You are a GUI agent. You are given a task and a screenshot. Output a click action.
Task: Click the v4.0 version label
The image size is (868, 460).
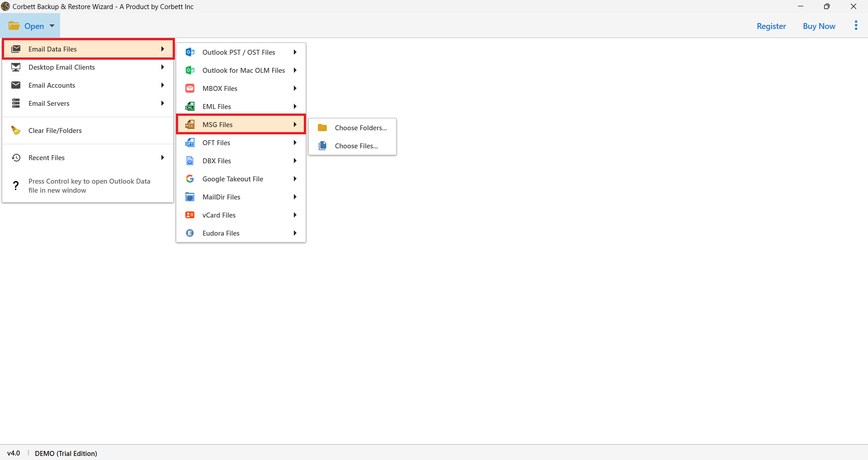(14, 453)
